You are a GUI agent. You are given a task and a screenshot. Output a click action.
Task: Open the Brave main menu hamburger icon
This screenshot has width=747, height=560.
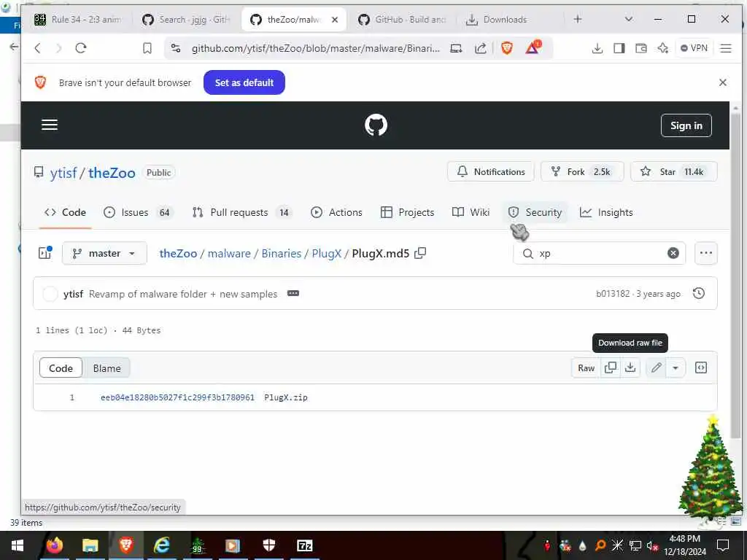pyautogui.click(x=726, y=48)
